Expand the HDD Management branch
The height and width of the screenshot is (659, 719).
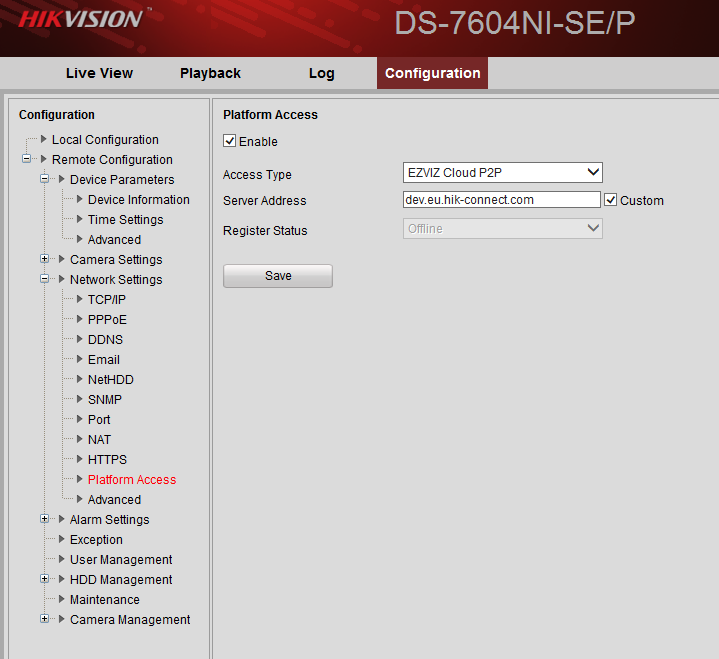click(45, 579)
